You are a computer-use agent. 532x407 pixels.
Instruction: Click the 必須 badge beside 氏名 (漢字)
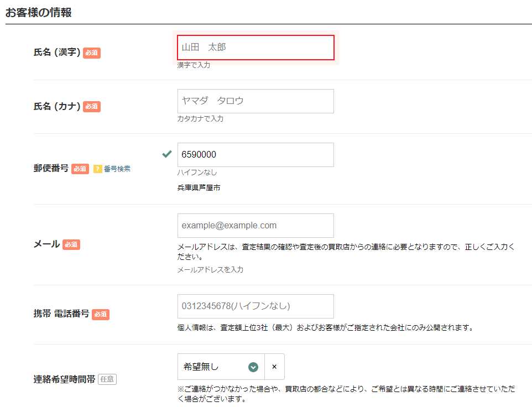click(x=92, y=53)
